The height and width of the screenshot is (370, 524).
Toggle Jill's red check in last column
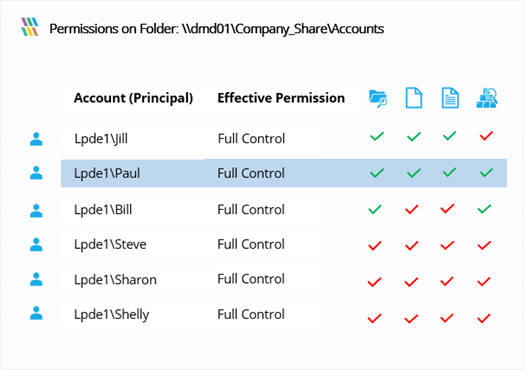coord(486,136)
